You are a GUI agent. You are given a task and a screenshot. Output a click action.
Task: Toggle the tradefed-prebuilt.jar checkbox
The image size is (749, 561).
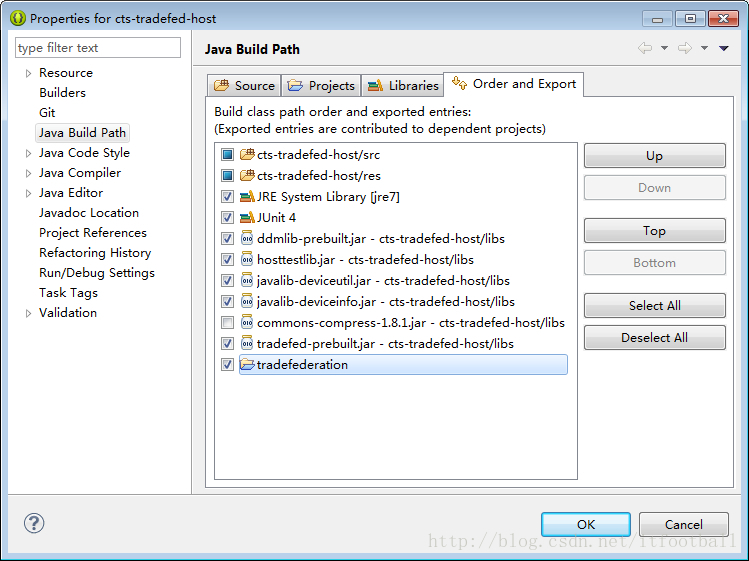227,344
